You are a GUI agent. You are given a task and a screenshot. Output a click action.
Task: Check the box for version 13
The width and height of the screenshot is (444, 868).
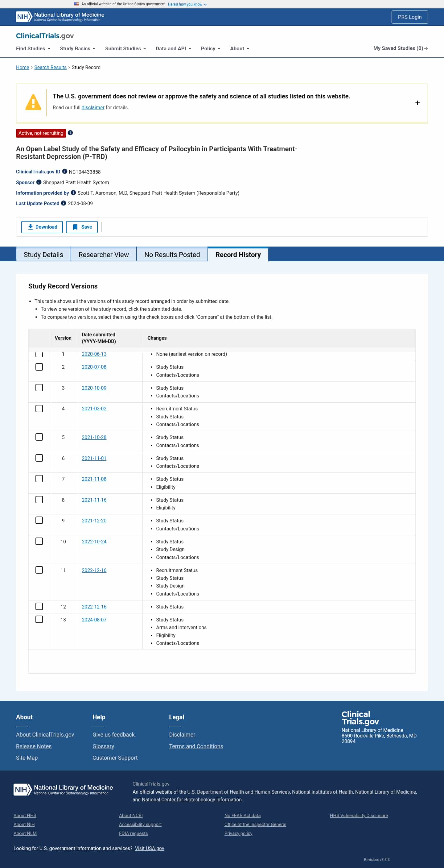pos(39,619)
